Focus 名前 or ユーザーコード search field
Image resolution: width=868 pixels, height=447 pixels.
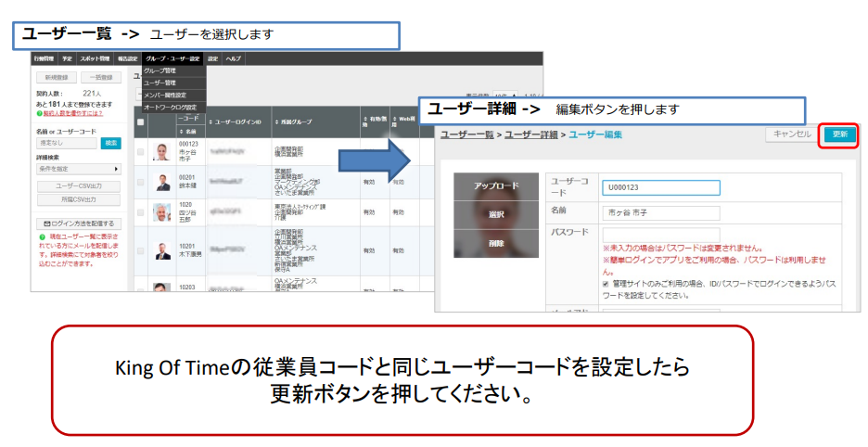(x=67, y=143)
